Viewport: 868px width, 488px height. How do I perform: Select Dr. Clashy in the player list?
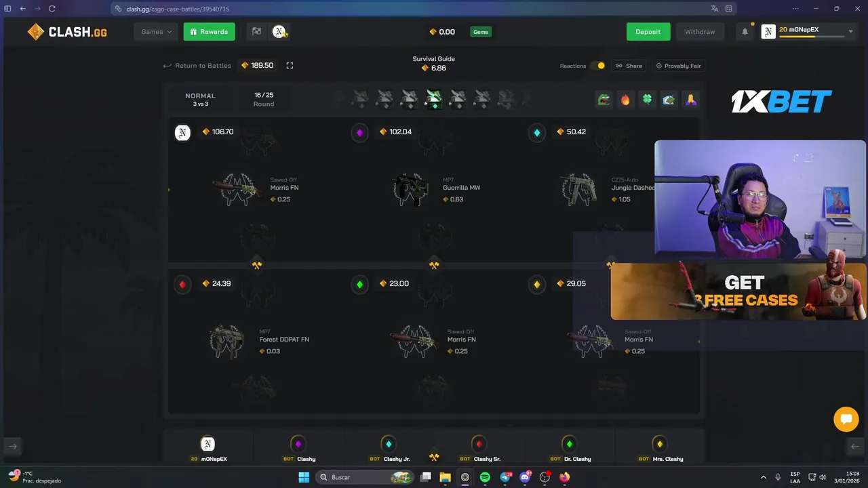(x=569, y=448)
